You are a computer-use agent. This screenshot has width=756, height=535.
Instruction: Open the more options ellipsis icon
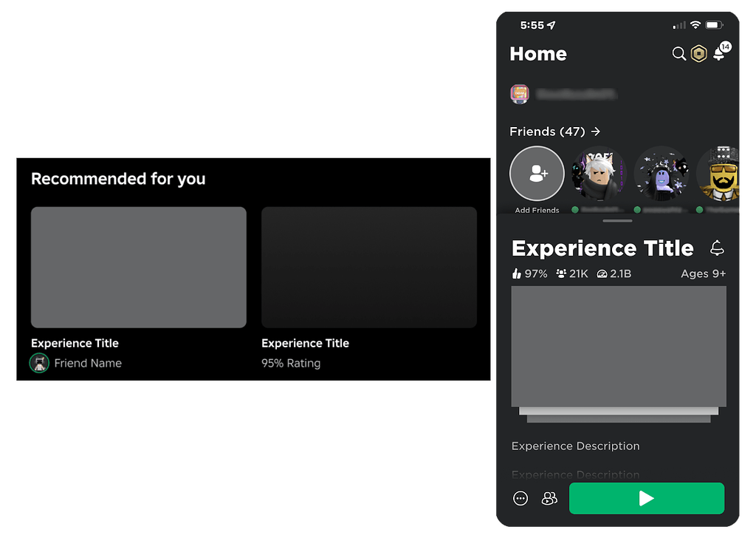coord(520,498)
